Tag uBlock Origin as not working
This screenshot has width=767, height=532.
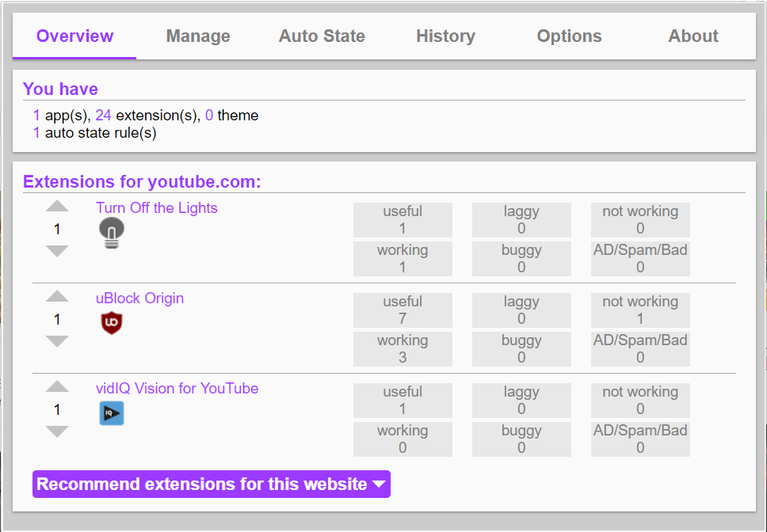[640, 310]
